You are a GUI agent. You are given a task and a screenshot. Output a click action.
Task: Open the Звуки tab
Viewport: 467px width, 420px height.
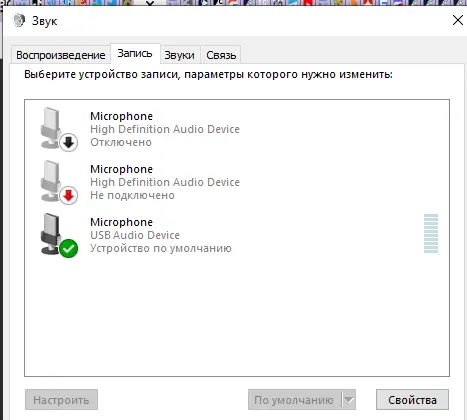point(180,55)
